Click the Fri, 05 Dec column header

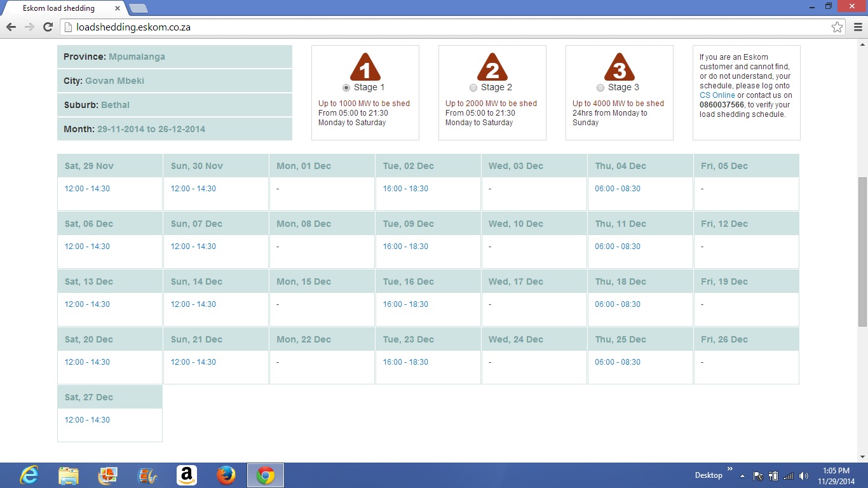pyautogui.click(x=747, y=166)
